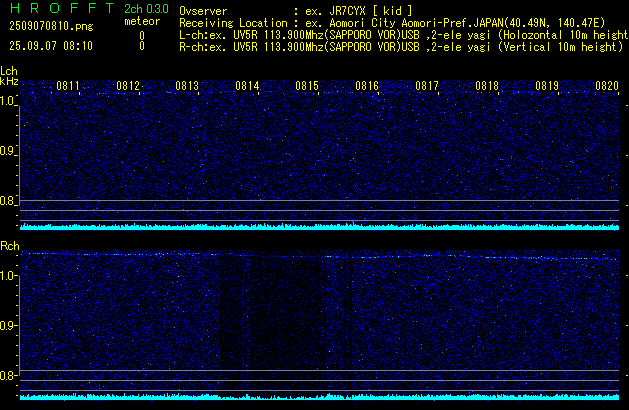Select the 0811 time marker
The height and width of the screenshot is (410, 629).
(x=68, y=86)
